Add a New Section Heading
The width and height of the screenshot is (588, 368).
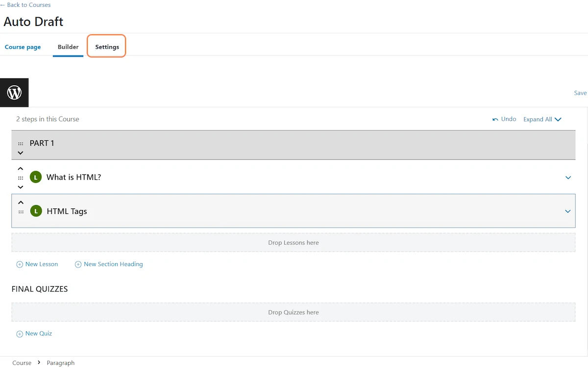click(109, 264)
